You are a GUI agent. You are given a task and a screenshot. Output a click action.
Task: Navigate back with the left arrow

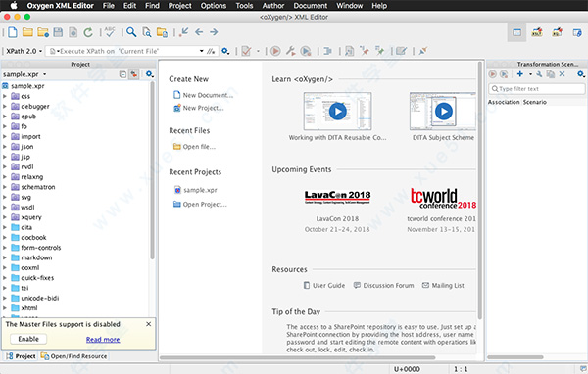pyautogui.click(x=199, y=32)
